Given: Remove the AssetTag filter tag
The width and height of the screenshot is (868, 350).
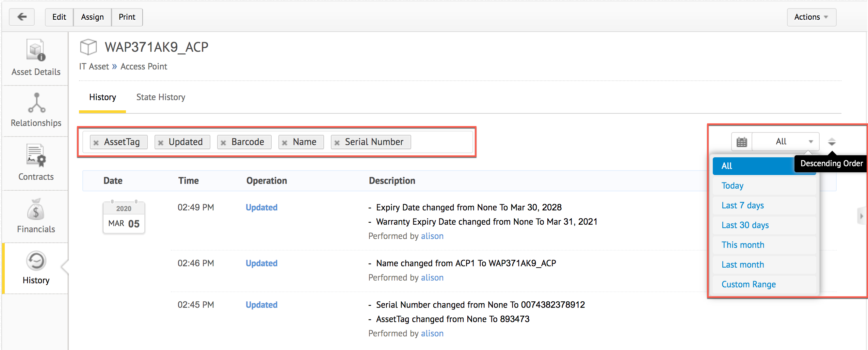Looking at the screenshot, I should (96, 143).
